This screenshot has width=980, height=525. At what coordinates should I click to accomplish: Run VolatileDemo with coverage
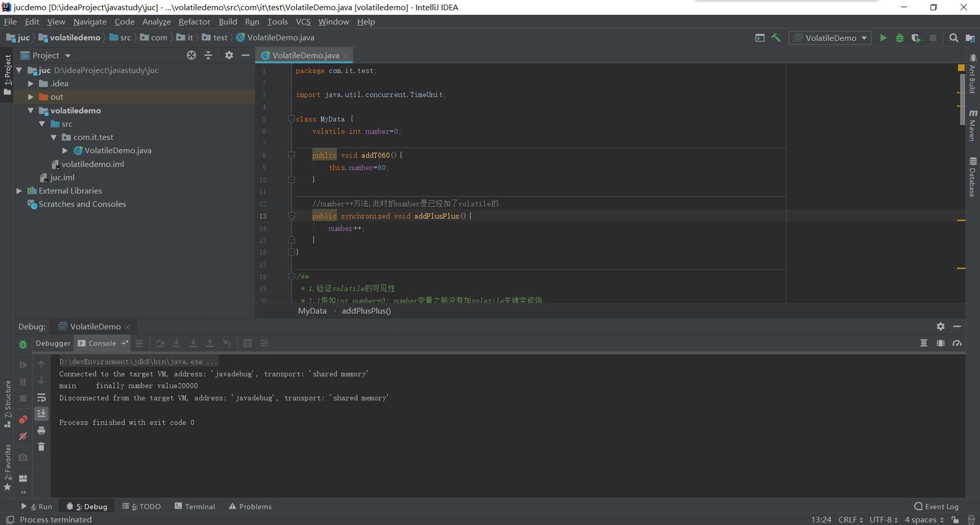pyautogui.click(x=916, y=38)
